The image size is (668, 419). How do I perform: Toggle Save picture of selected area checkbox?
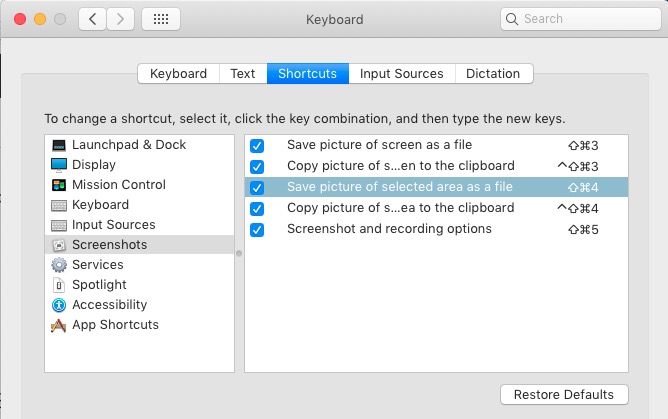click(257, 187)
